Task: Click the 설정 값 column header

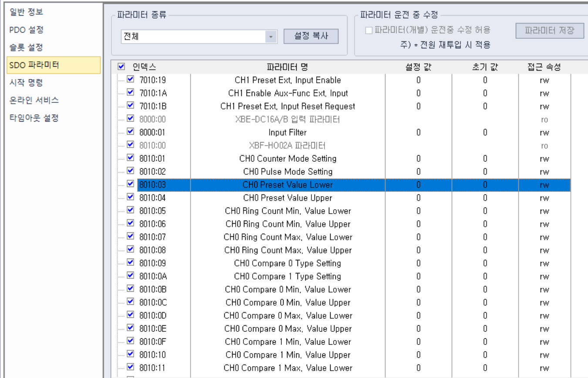Action: pos(418,67)
